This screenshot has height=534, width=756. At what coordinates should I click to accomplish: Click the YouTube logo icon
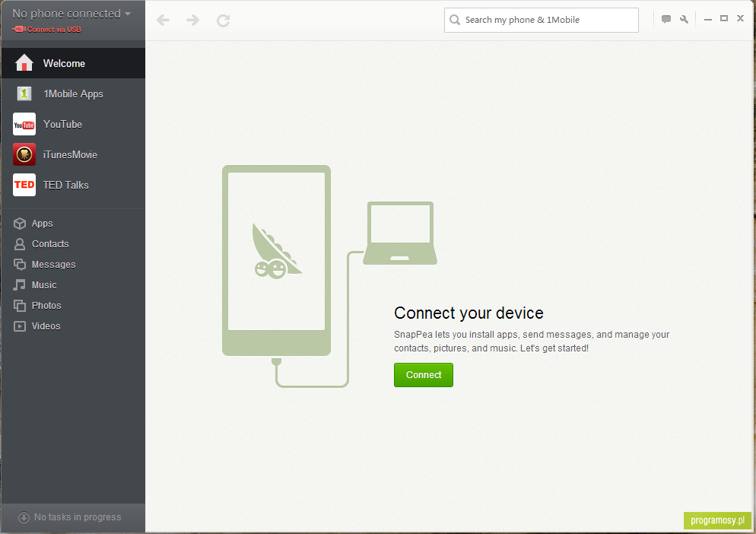pos(24,124)
